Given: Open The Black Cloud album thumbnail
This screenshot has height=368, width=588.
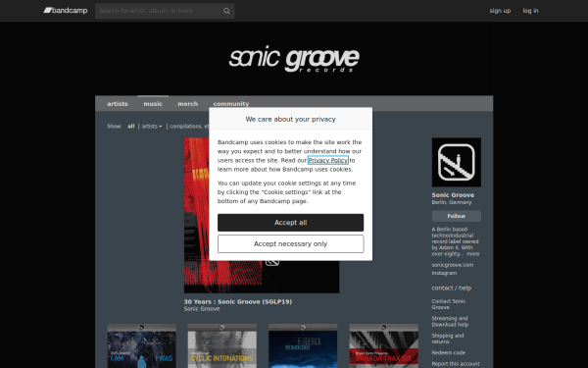Looking at the screenshot, I should [x=303, y=345].
